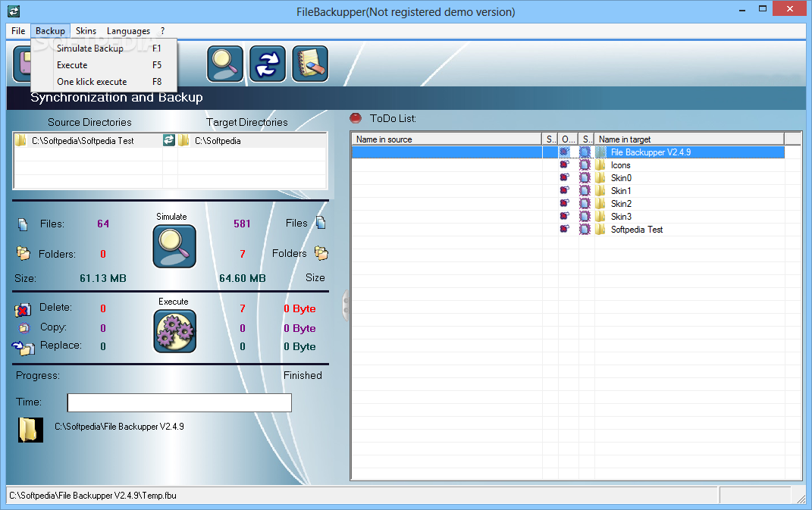
Task: Click source file count 64
Action: (x=103, y=224)
